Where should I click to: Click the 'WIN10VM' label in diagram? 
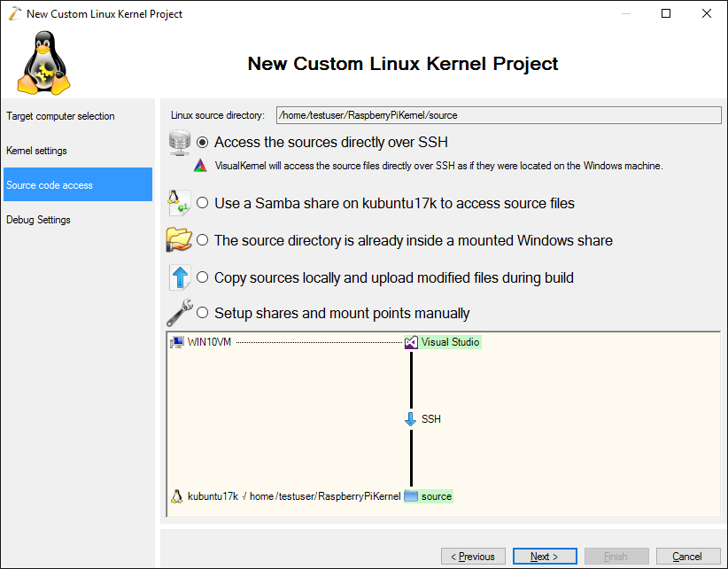click(x=209, y=342)
